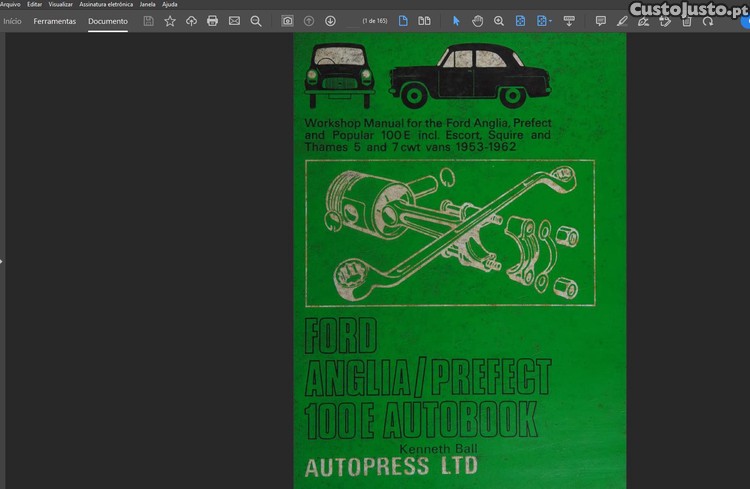Send file by email envelope icon
The height and width of the screenshot is (489, 750).
[x=234, y=21]
